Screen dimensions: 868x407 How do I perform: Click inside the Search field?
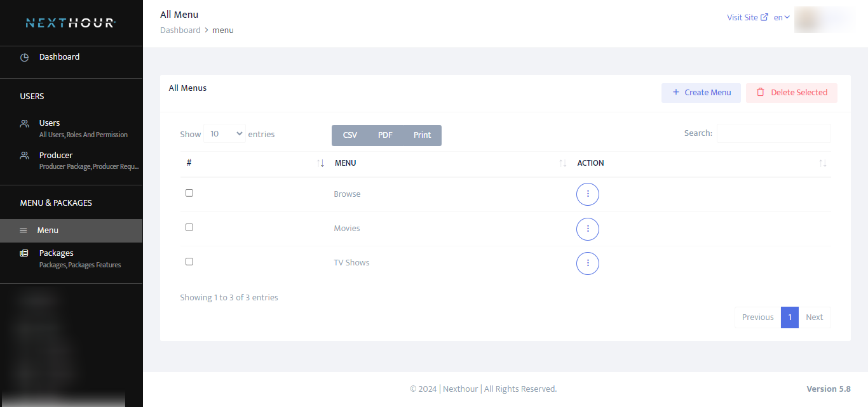773,133
